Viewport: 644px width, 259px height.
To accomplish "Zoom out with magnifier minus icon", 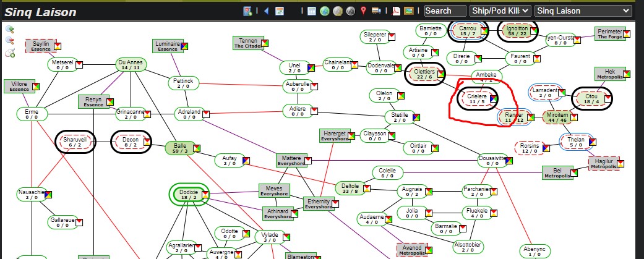I will tap(10, 41).
